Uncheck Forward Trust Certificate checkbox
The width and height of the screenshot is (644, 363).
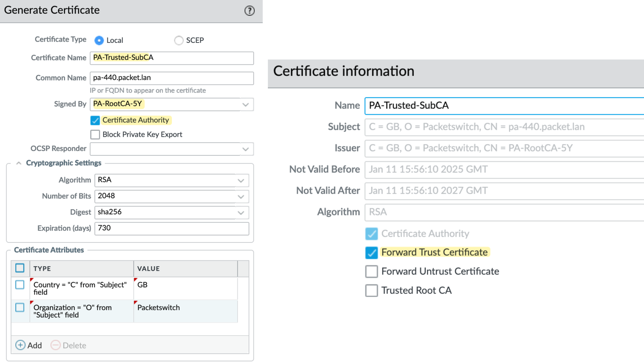(371, 253)
